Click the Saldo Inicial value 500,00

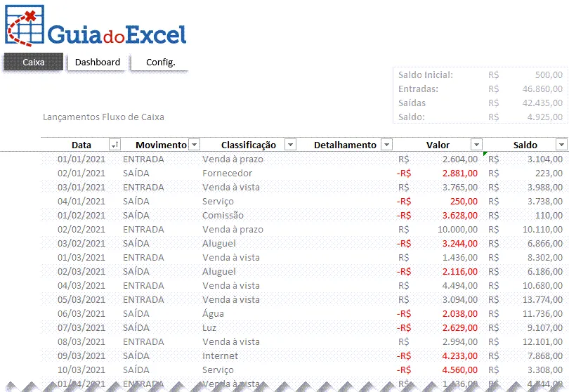pos(549,74)
